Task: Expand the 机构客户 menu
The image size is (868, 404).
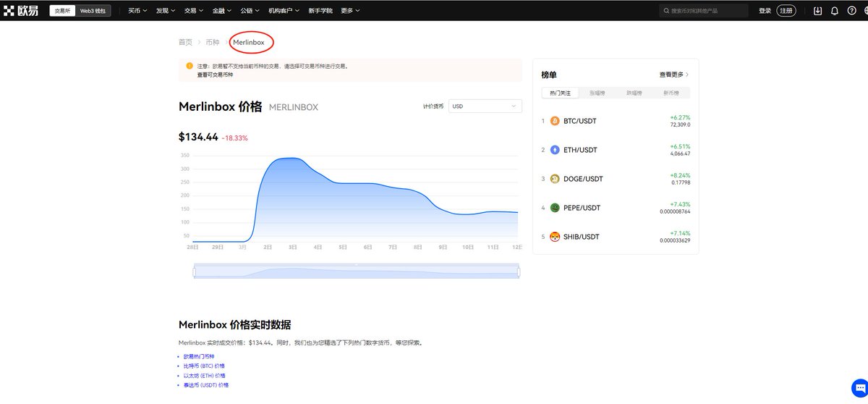Action: [284, 11]
